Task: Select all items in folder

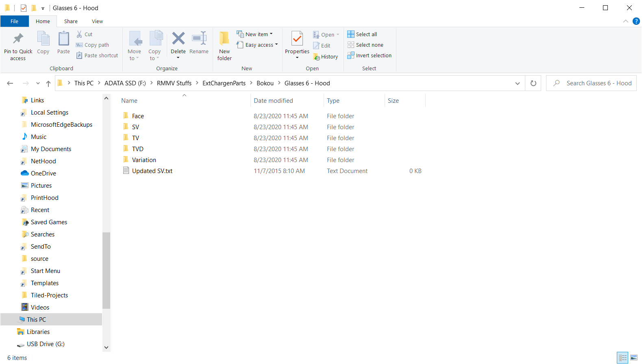Action: pyautogui.click(x=362, y=35)
